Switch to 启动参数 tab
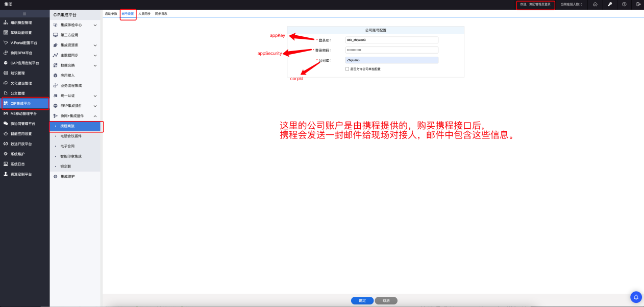This screenshot has height=307, width=644. pos(111,14)
